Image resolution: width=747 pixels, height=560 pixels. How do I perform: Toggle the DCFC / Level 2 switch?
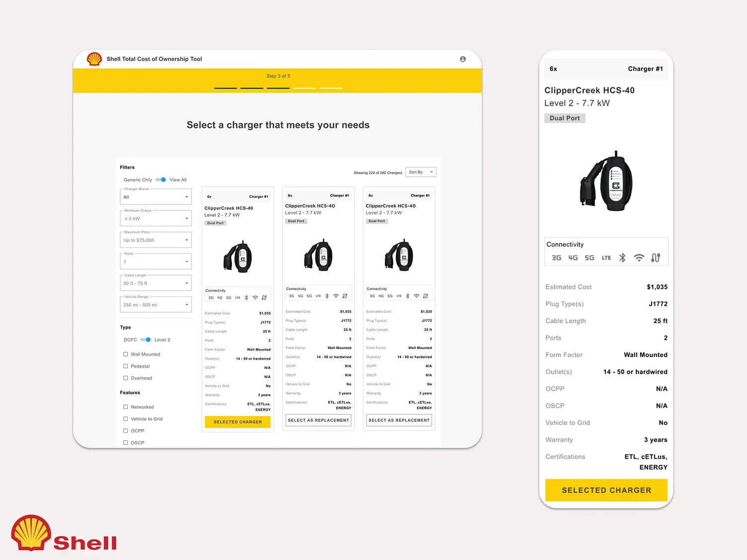(146, 340)
